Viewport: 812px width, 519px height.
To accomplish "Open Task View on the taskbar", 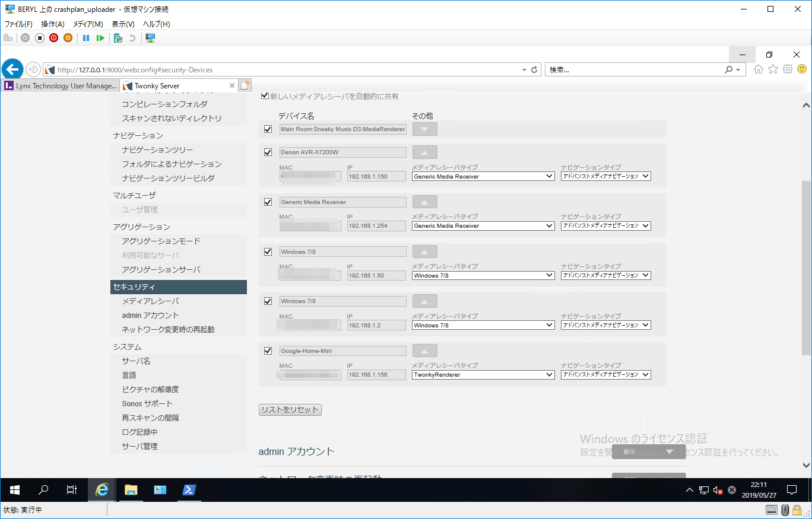I will pyautogui.click(x=71, y=490).
